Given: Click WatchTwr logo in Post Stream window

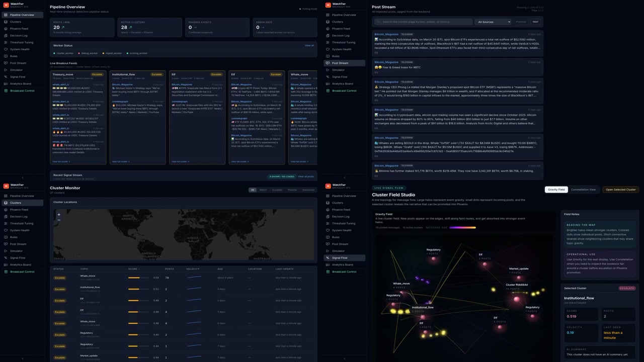Looking at the screenshot, I should (328, 5).
